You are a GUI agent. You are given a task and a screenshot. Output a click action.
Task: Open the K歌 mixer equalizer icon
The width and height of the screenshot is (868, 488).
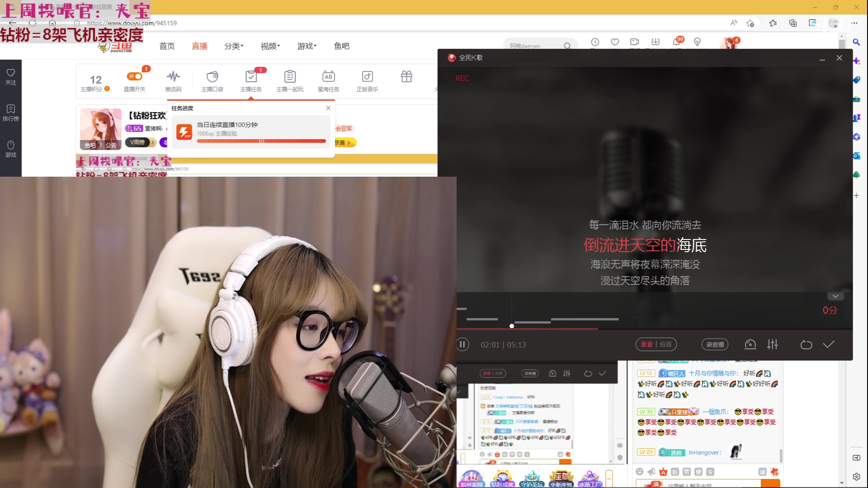pos(773,345)
